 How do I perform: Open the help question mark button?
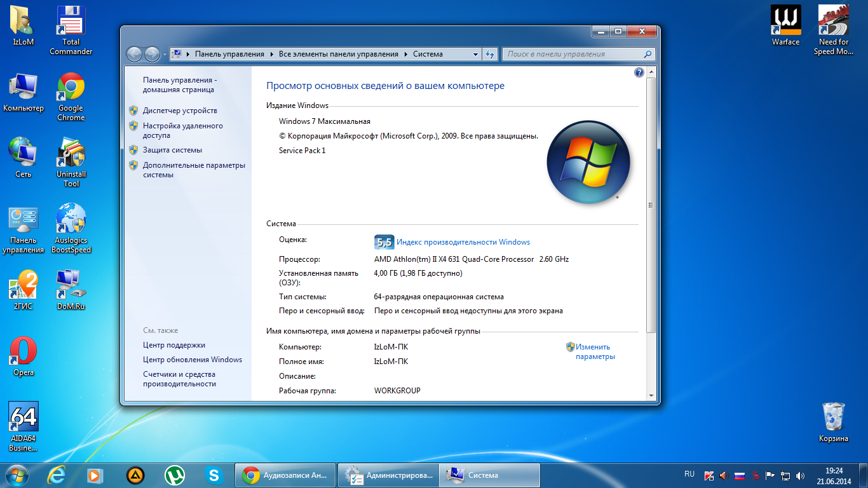point(639,73)
